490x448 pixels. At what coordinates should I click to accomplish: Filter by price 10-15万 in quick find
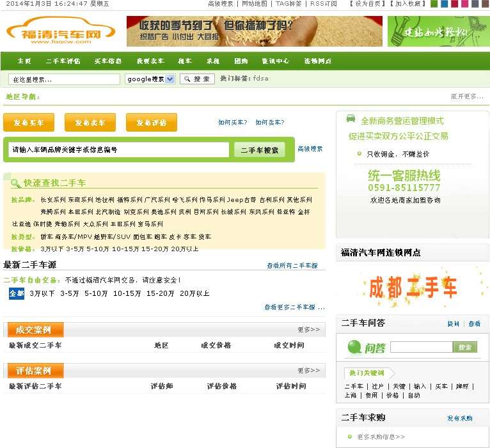coord(125,249)
